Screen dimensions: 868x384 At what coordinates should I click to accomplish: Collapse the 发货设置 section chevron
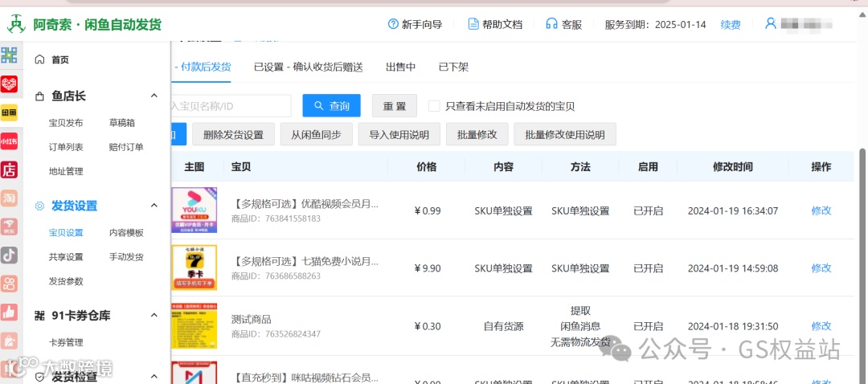click(x=154, y=206)
